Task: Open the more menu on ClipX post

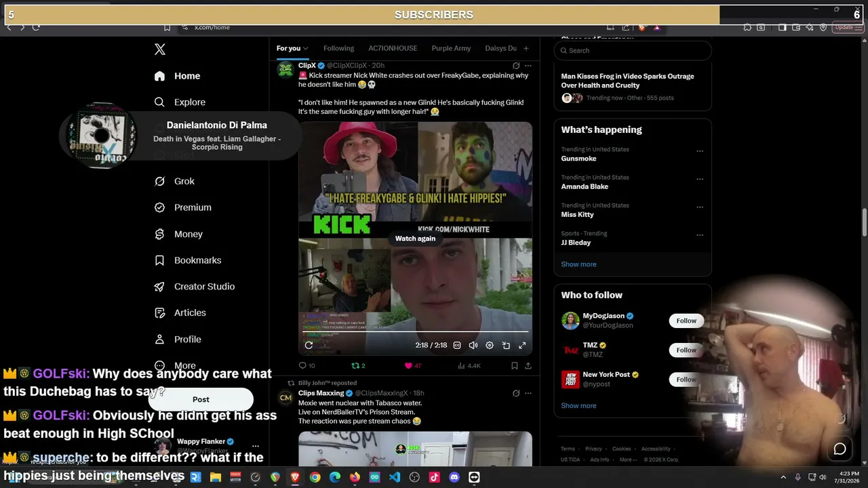Action: (x=528, y=66)
